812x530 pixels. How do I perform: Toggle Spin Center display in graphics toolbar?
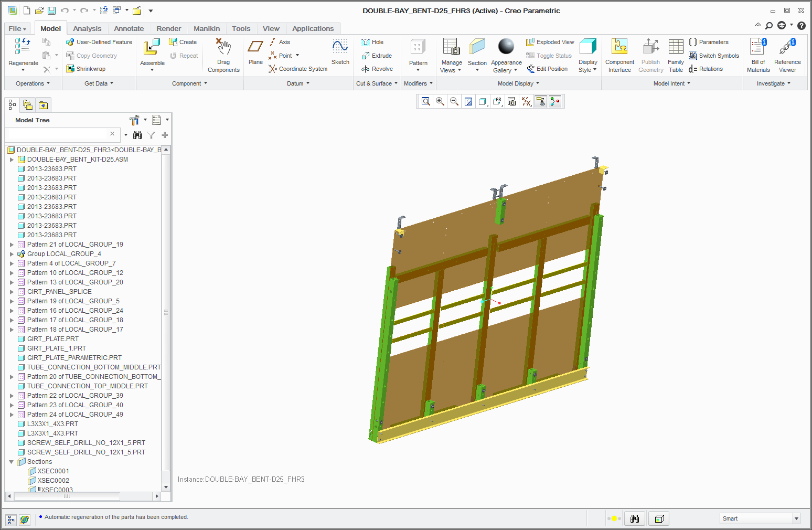tap(555, 101)
